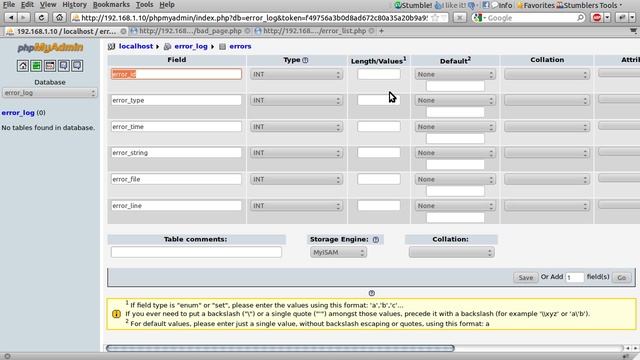Open Default dropdown for error_id row
This screenshot has width=640, height=360.
[x=455, y=75]
